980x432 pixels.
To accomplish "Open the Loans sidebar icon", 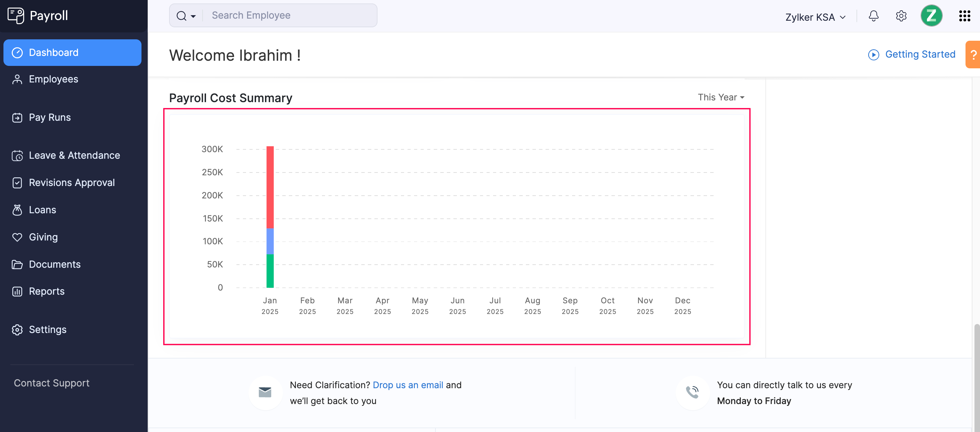I will pyautogui.click(x=18, y=209).
